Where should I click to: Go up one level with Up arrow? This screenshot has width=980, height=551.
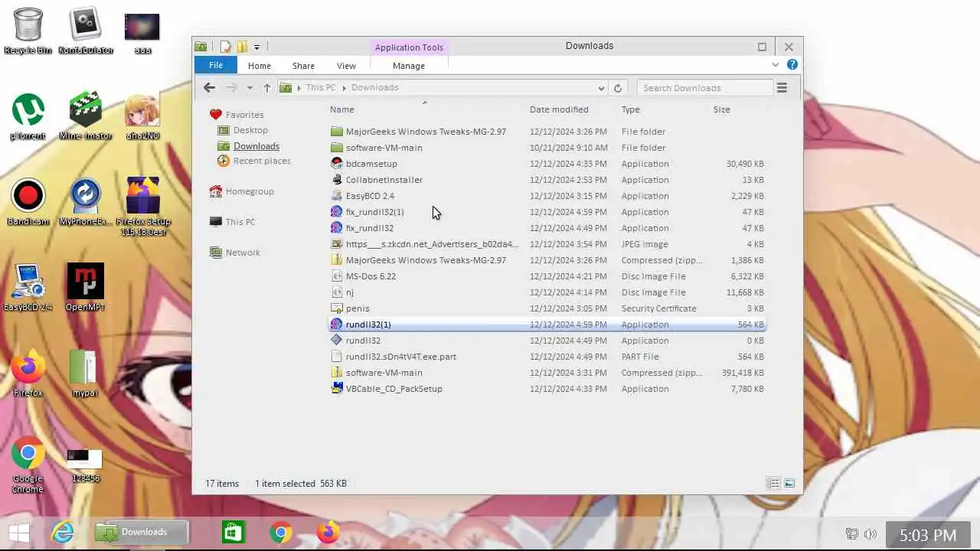266,87
